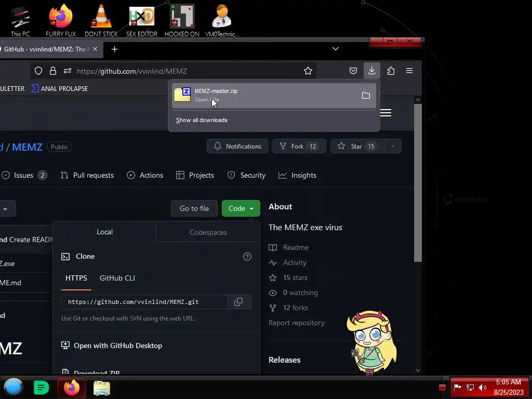This screenshot has width=532, height=399.
Task: Switch to the Issues tab
Action: tap(24, 175)
